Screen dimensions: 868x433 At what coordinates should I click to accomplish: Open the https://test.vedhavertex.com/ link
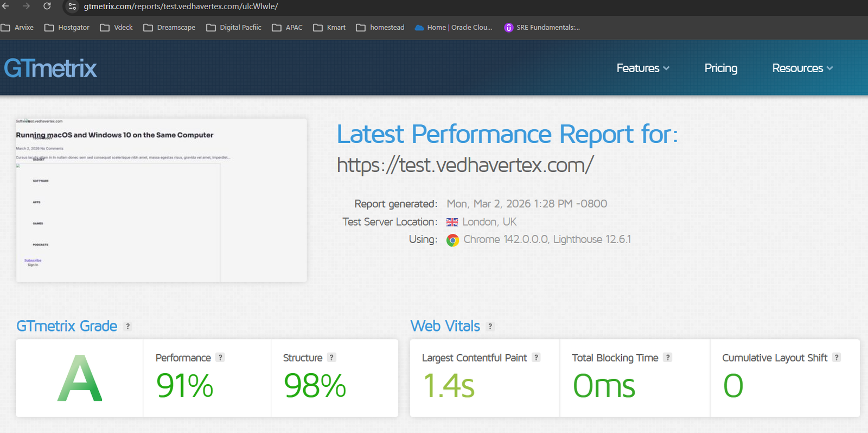click(x=465, y=165)
